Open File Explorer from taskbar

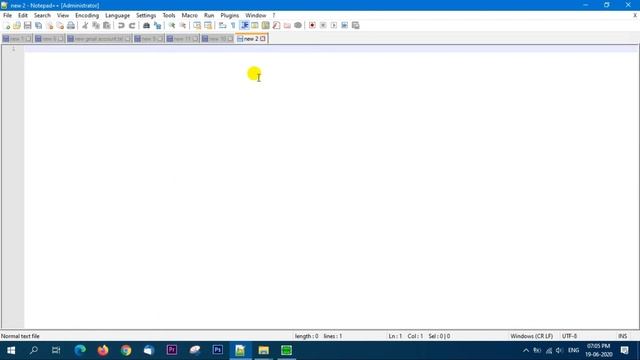click(263, 350)
